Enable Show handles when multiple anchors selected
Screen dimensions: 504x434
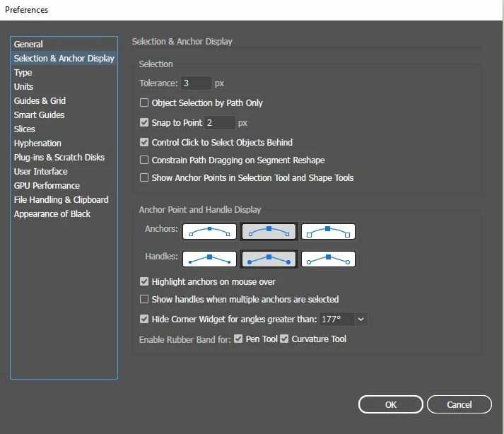pos(144,299)
